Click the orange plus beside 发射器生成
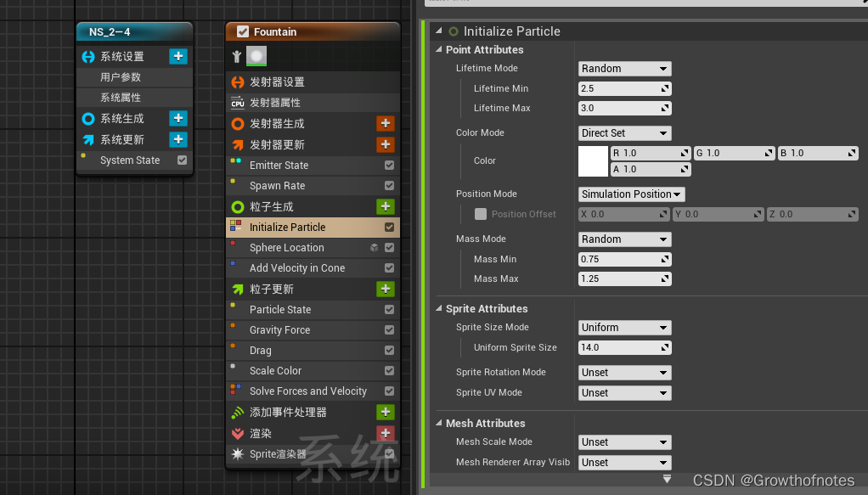Screen dimensions: 868x495 (386, 123)
